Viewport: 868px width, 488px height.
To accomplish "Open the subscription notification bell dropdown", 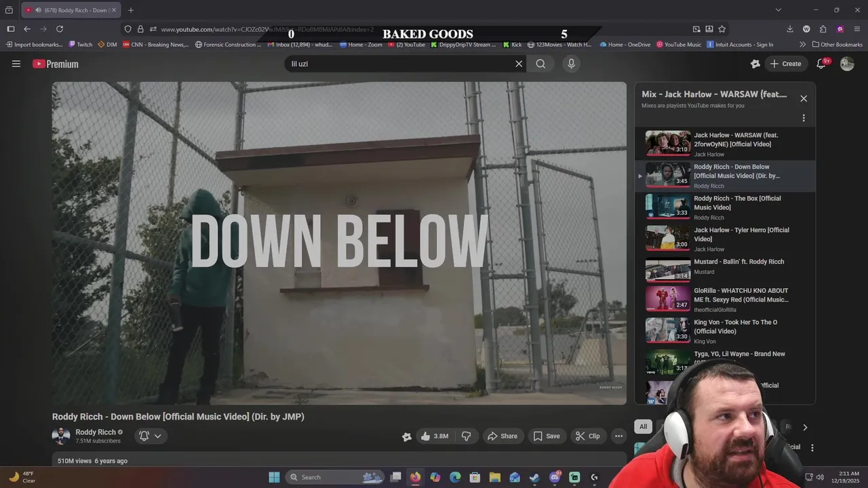I will point(150,436).
